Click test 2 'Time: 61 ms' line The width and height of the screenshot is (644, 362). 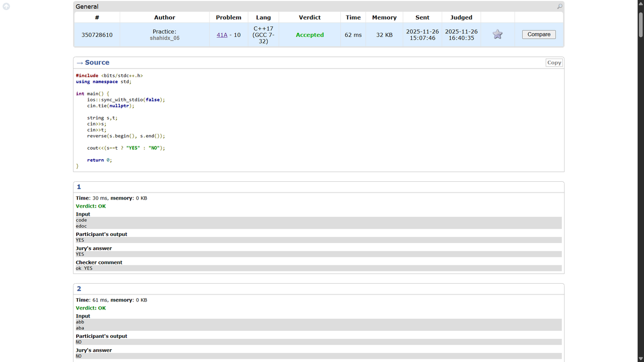[112, 300]
